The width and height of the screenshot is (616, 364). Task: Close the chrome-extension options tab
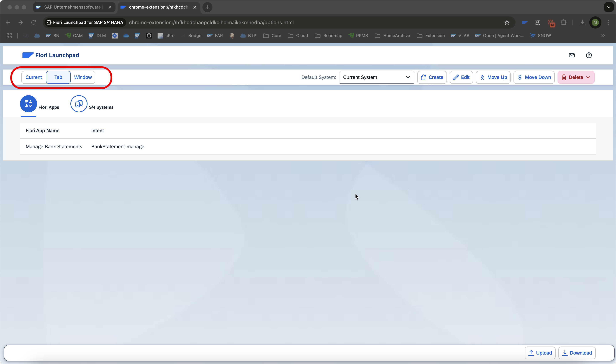click(x=195, y=7)
